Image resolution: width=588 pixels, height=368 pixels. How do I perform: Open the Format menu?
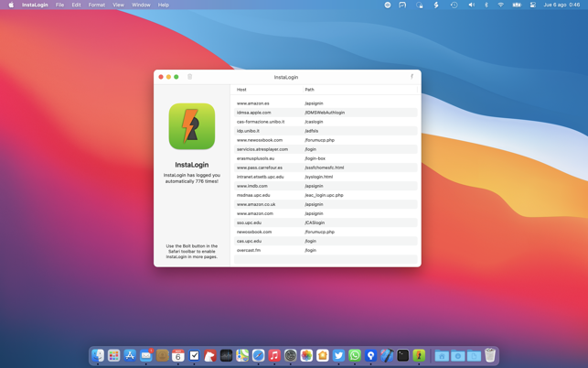click(x=97, y=5)
